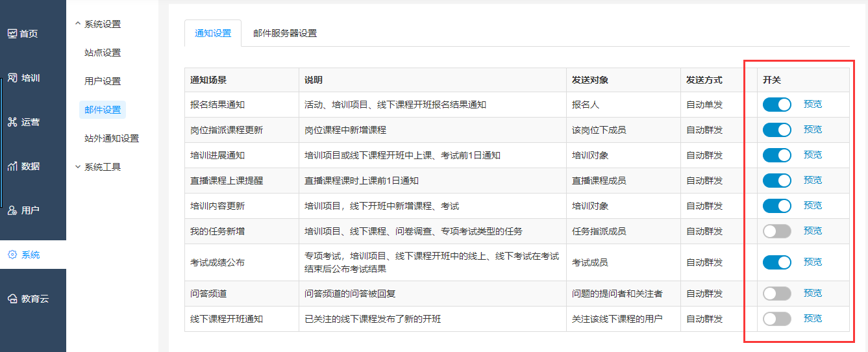Open 用户设置 in the submenu
The image size is (868, 352).
103,81
